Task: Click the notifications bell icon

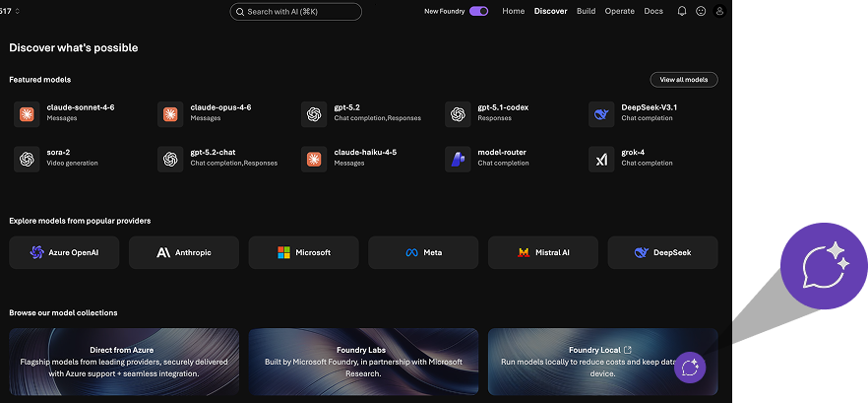Action: pos(682,12)
